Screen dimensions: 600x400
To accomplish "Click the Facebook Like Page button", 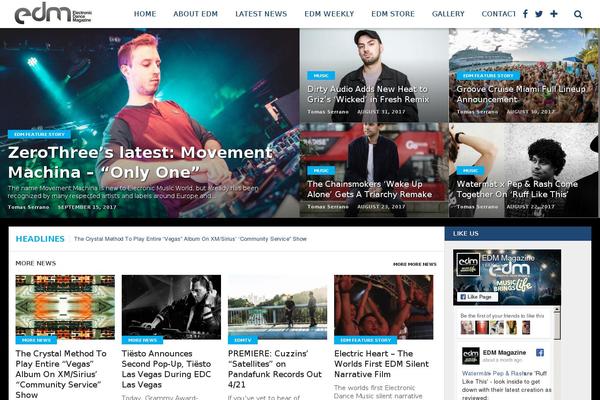I will tap(477, 297).
